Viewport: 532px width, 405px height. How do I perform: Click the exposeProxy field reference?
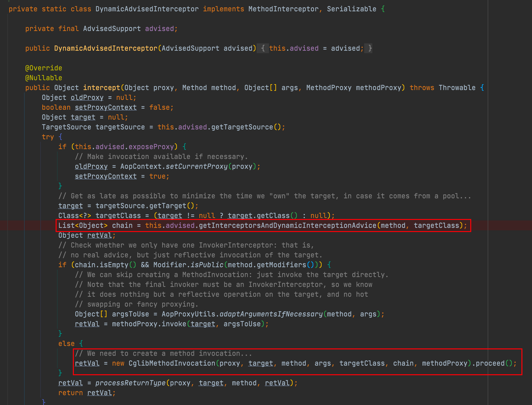tap(151, 147)
